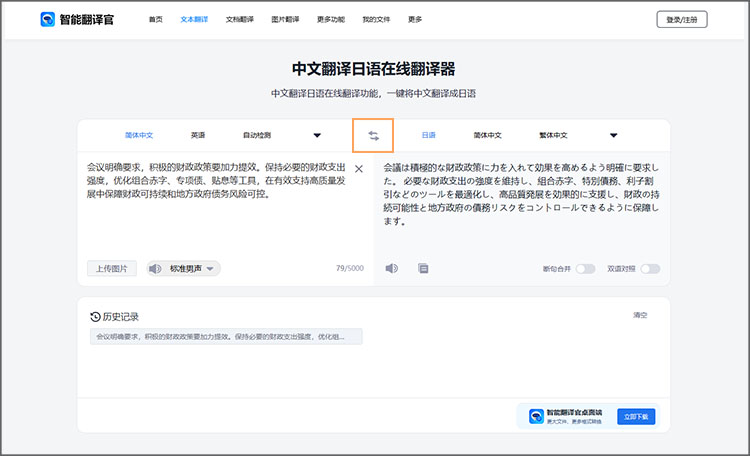
Task: Select 英语 as source language
Action: (x=198, y=135)
